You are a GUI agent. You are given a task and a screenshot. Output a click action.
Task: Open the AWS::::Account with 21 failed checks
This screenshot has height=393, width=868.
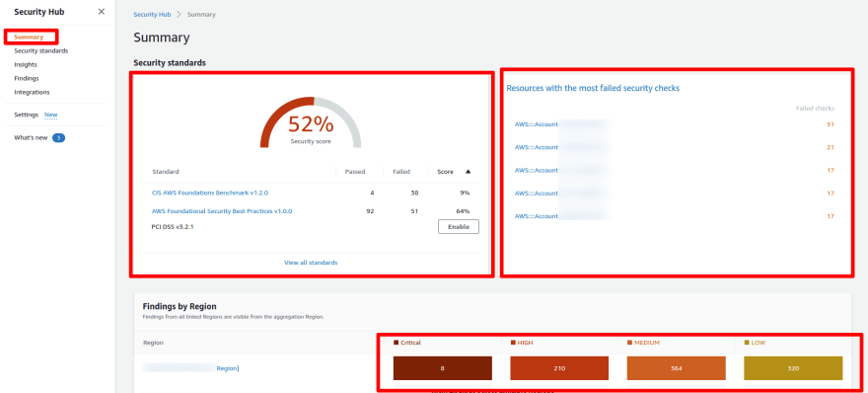coord(537,147)
